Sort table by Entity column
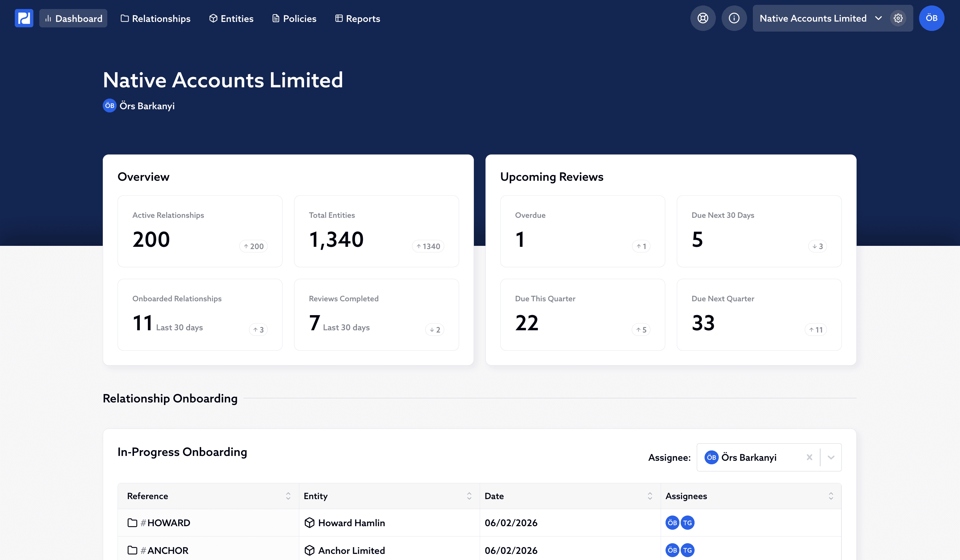Viewport: 960px width, 560px height. pos(469,496)
